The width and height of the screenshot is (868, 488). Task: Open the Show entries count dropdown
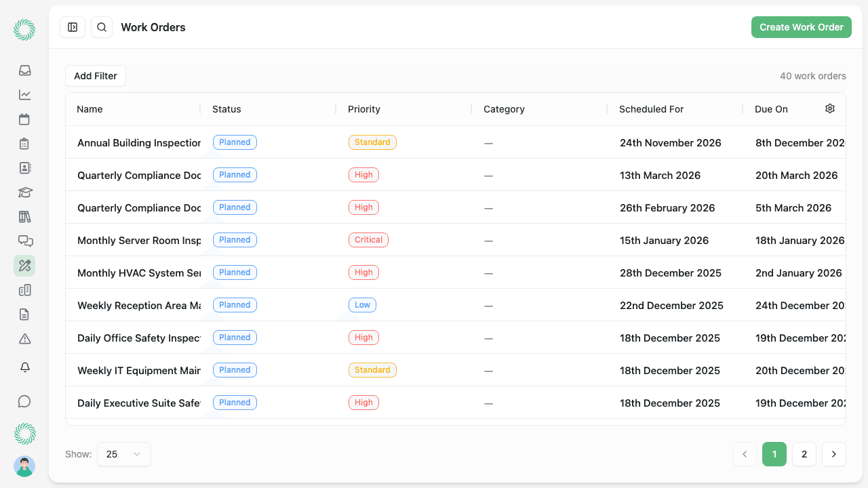click(123, 454)
